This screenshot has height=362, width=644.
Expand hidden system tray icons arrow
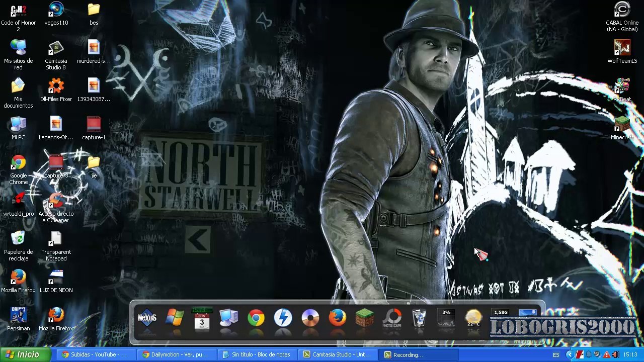[570, 355]
